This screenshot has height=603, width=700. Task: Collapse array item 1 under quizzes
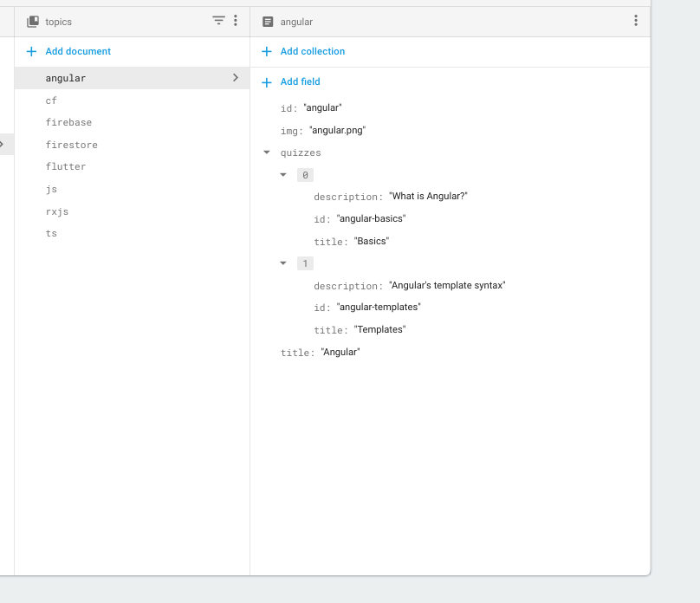click(x=282, y=263)
